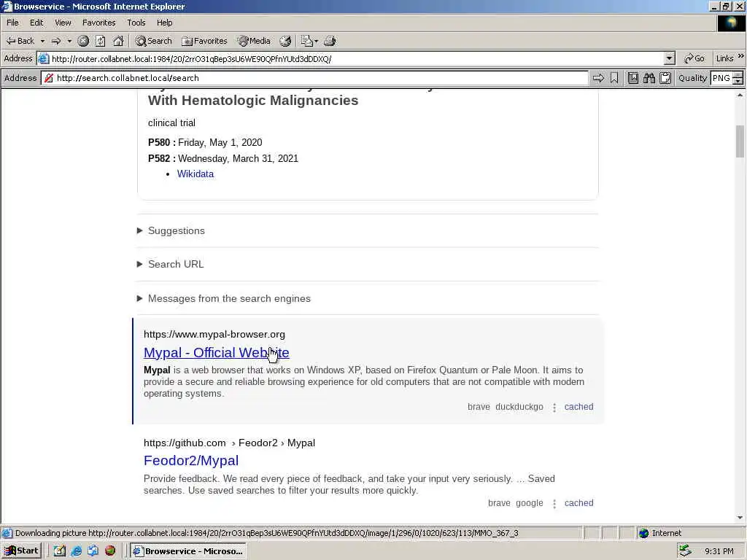This screenshot has height=560, width=747.
Task: Open the Feodor2/Mypal result link
Action: point(191,461)
